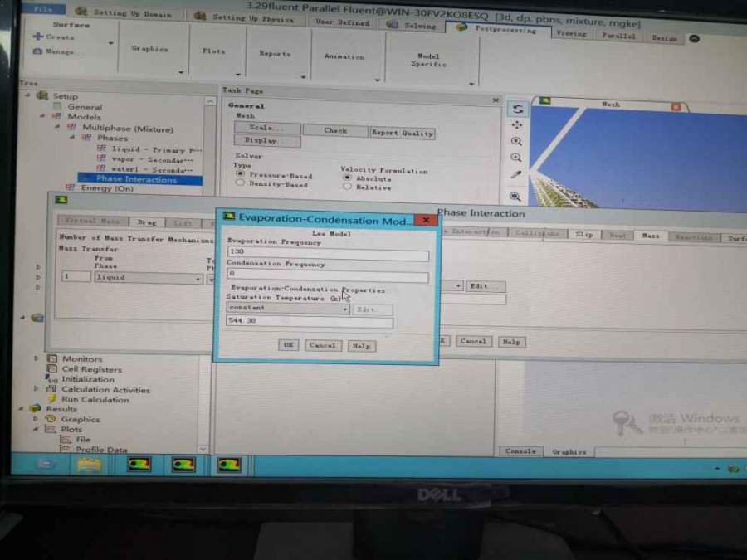
Task: Click the Evaporation Frequency input field
Action: 328,252
